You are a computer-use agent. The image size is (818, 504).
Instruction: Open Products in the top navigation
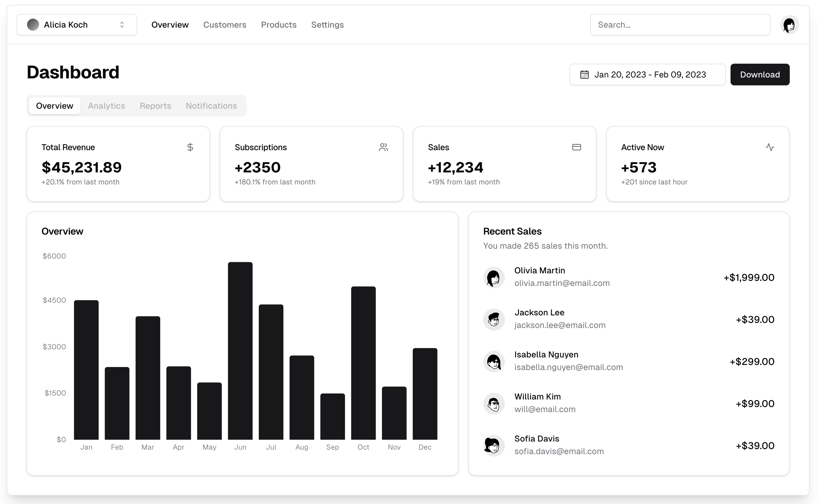pyautogui.click(x=279, y=25)
